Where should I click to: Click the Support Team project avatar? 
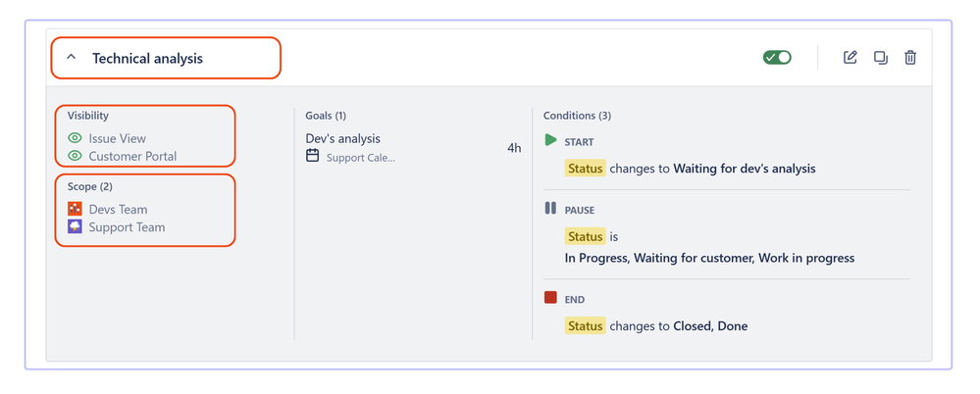75,226
